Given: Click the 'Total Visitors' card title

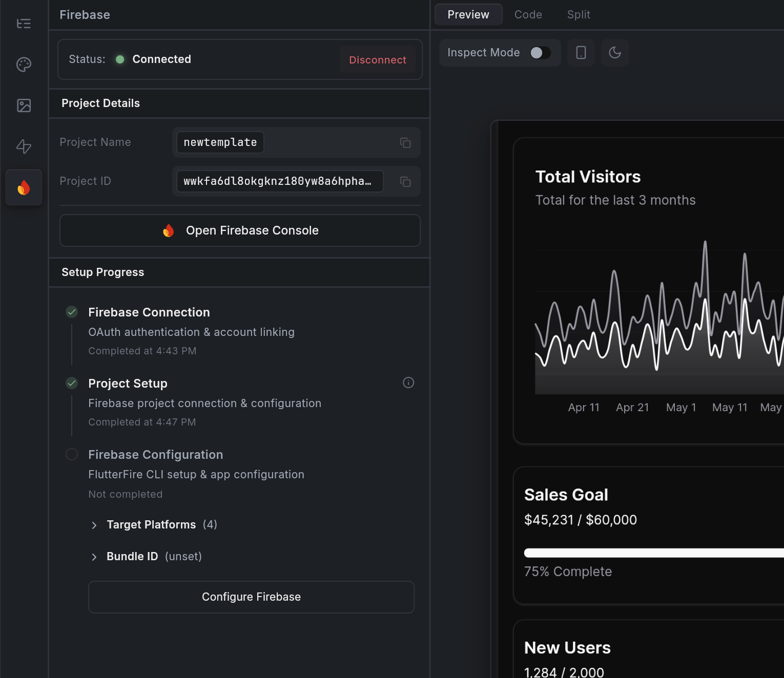Looking at the screenshot, I should (x=588, y=177).
